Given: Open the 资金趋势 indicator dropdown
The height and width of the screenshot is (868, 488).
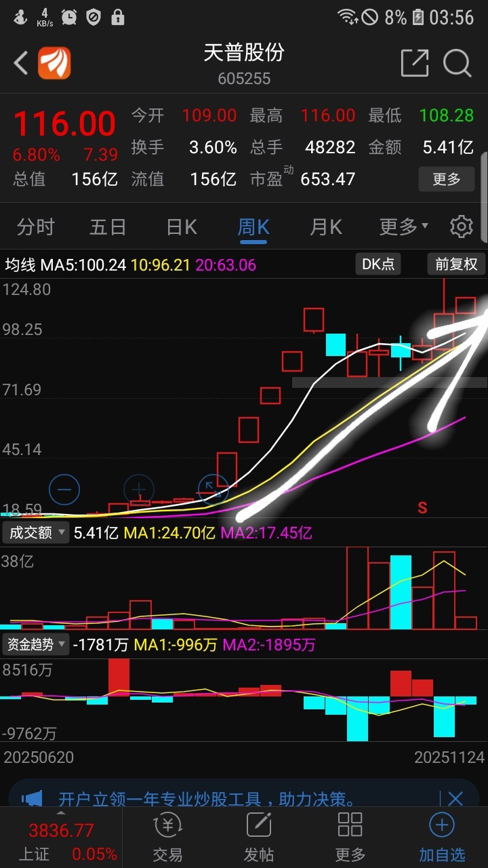Looking at the screenshot, I should 37,644.
